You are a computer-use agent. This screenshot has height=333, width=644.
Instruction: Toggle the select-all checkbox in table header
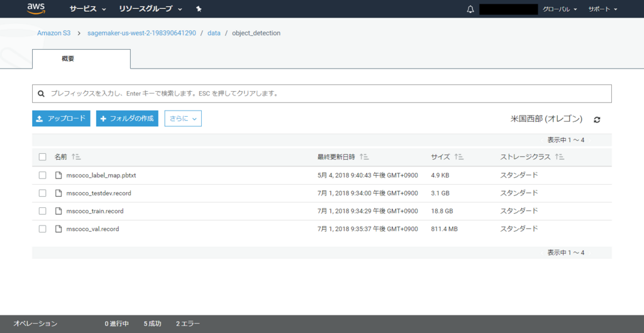(42, 156)
